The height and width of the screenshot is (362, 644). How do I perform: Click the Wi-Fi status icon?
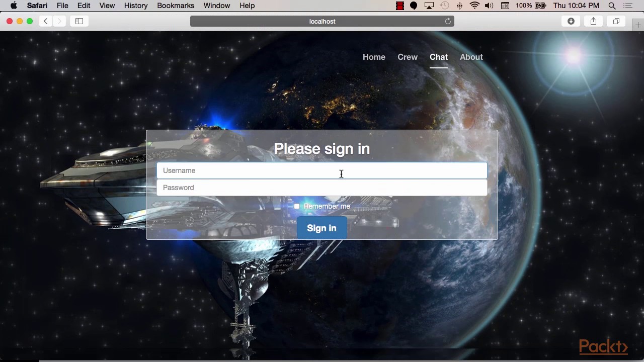(x=474, y=6)
